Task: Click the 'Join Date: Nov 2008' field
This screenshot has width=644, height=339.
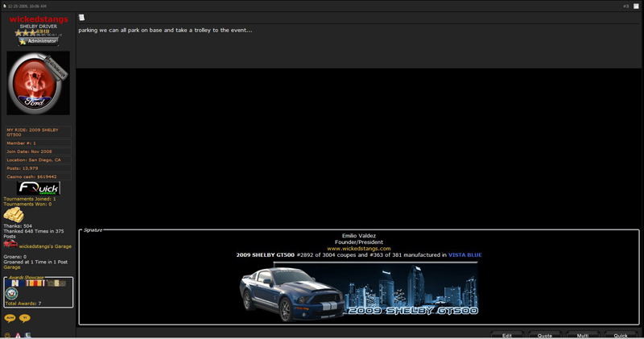Action: tap(38, 151)
